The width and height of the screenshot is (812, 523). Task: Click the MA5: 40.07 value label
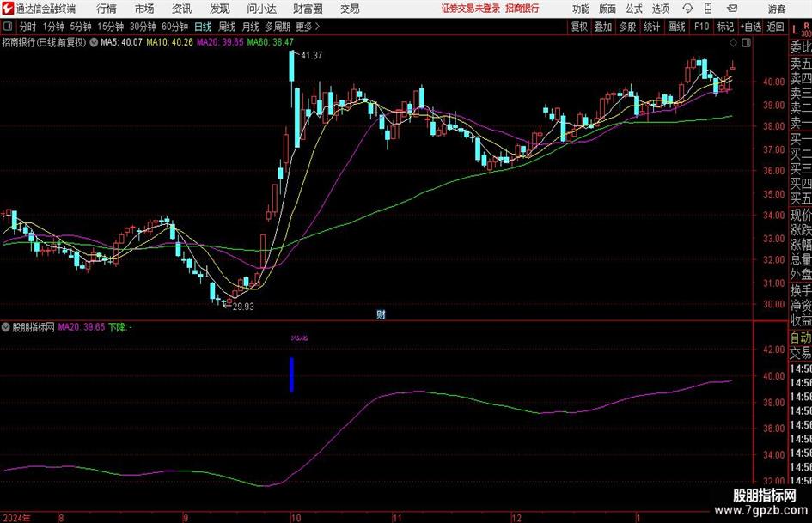[x=121, y=42]
